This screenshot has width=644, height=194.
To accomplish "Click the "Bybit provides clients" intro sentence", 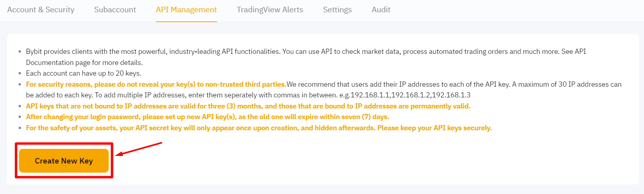I will pos(158,51).
